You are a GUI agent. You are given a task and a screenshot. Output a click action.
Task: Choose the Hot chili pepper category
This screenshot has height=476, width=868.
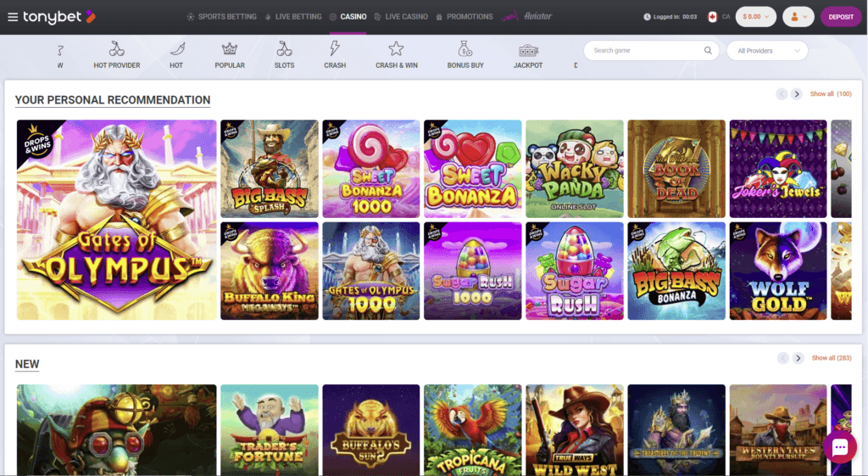coord(176,55)
